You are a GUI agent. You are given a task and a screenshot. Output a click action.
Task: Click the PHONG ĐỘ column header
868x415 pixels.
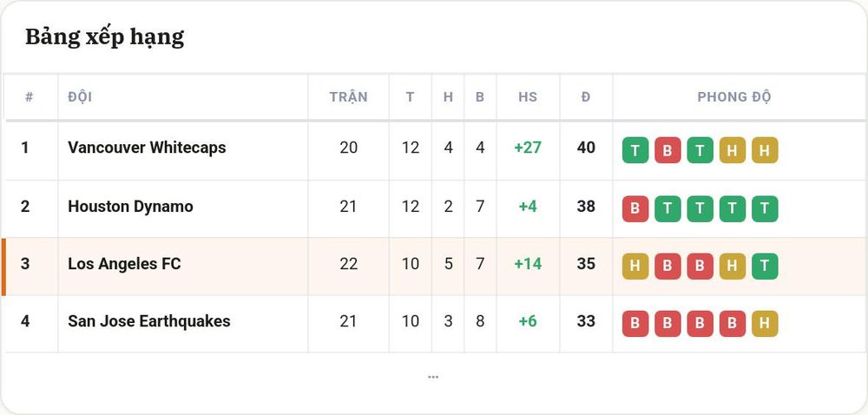click(x=734, y=97)
